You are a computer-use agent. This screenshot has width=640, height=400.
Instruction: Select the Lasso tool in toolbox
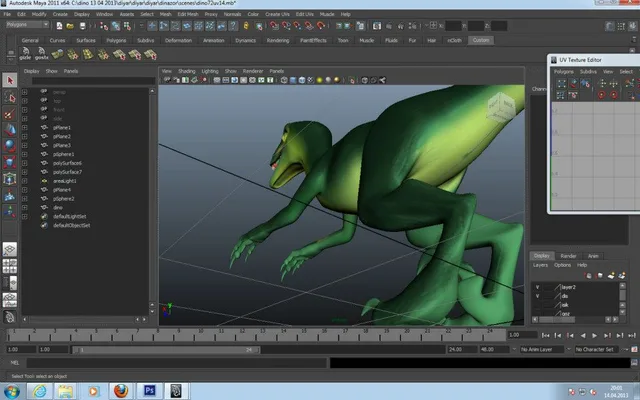pos(9,97)
